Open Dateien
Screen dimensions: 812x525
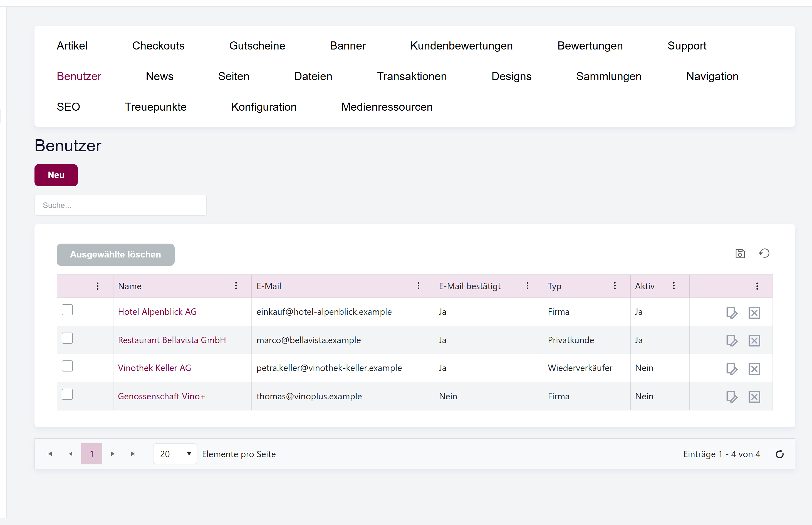point(313,76)
